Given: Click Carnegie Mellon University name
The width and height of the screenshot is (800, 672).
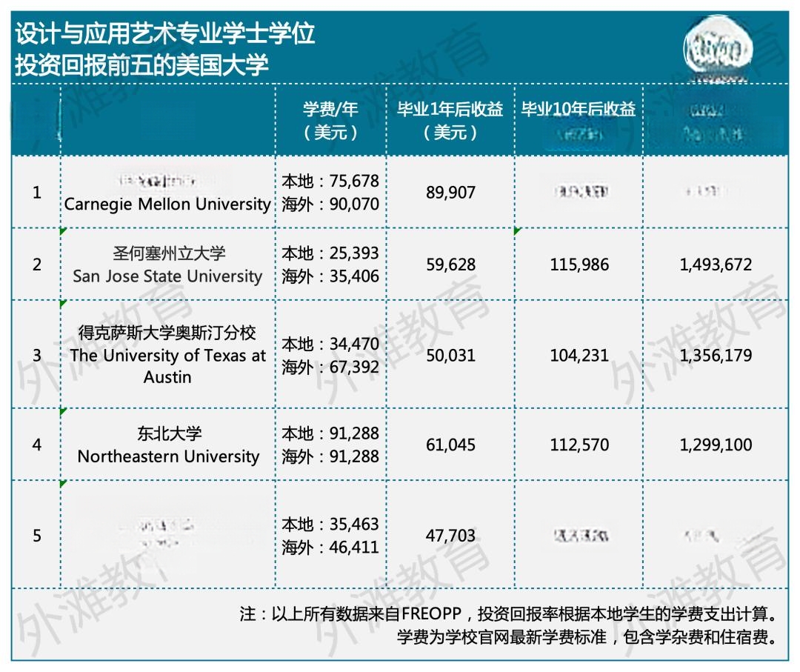Looking at the screenshot, I should click(167, 204).
